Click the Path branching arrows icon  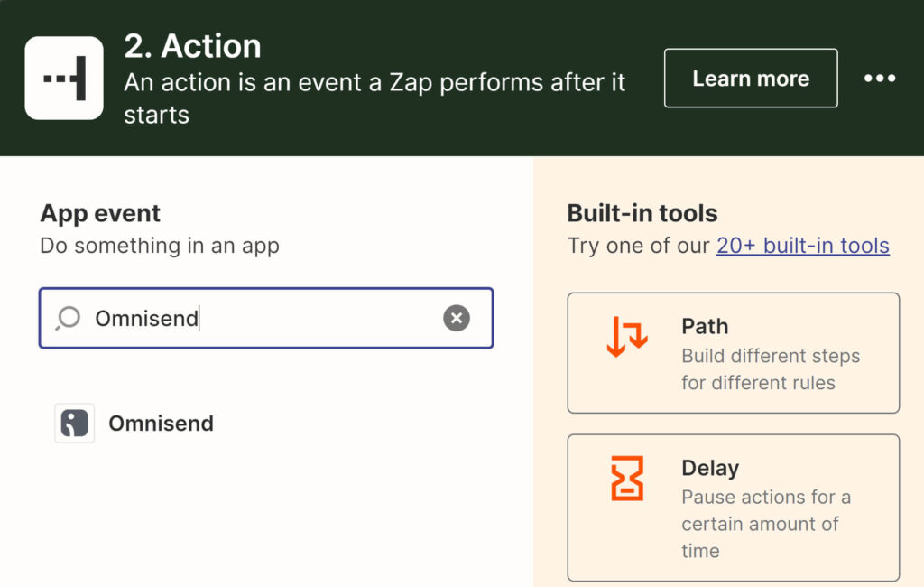[x=627, y=336]
